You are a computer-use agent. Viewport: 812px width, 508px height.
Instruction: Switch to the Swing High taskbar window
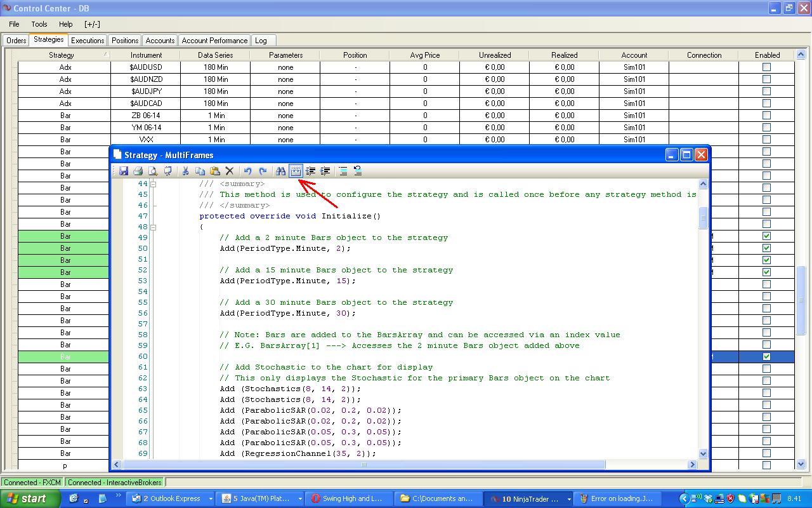pos(348,498)
